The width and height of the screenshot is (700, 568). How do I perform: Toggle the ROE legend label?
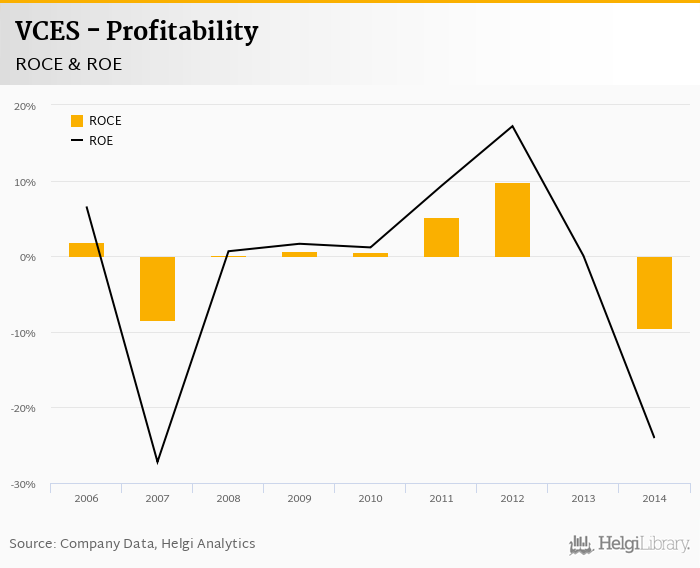pos(101,141)
